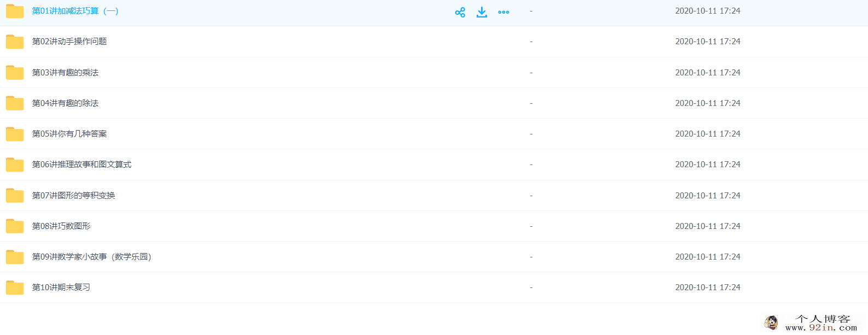
Task: Click the date of 第04讲有趣的除法 row
Action: tap(708, 103)
